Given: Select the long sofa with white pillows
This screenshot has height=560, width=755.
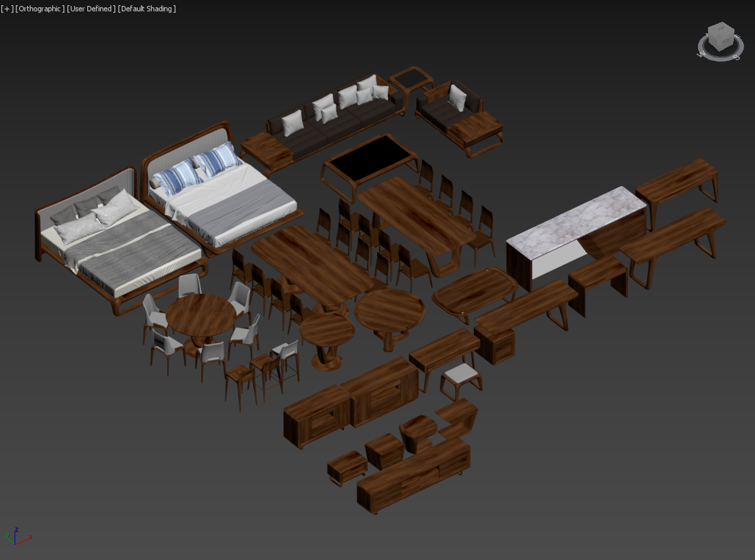Looking at the screenshot, I should (x=331, y=122).
